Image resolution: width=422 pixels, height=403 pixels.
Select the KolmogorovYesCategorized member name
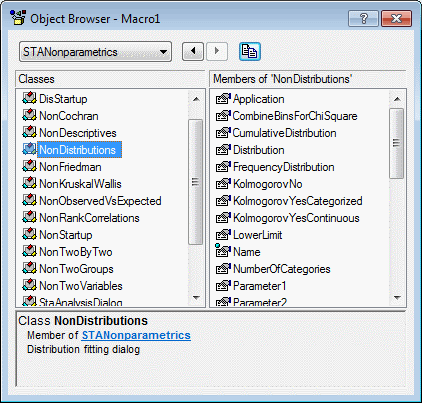tap(298, 201)
